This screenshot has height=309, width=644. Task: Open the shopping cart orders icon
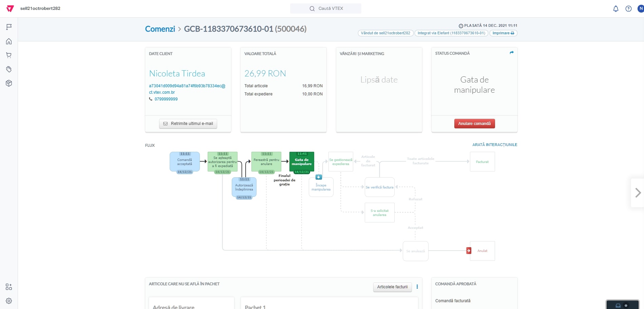(x=9, y=55)
